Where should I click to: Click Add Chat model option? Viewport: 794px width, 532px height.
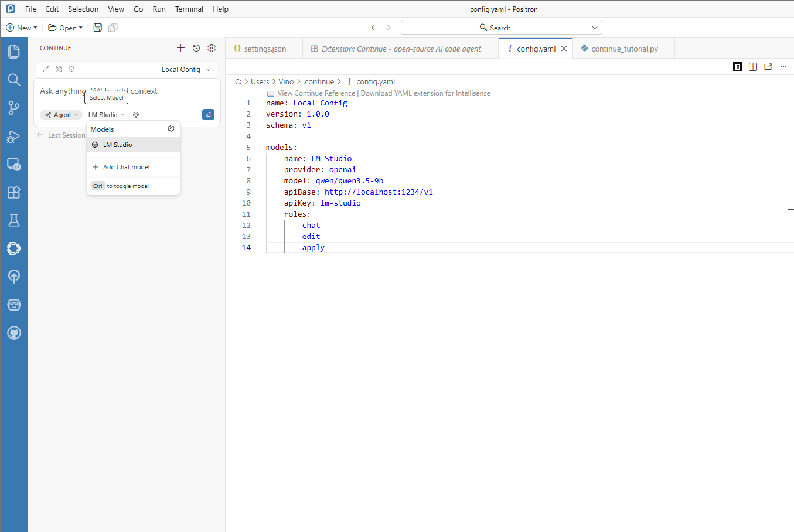(x=126, y=167)
